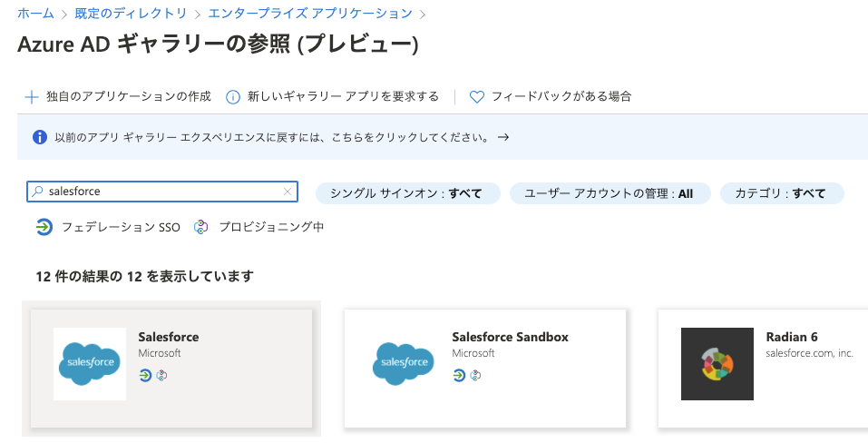This screenshot has width=868, height=443.
Task: Click the heart feedback icon
Action: 477,96
